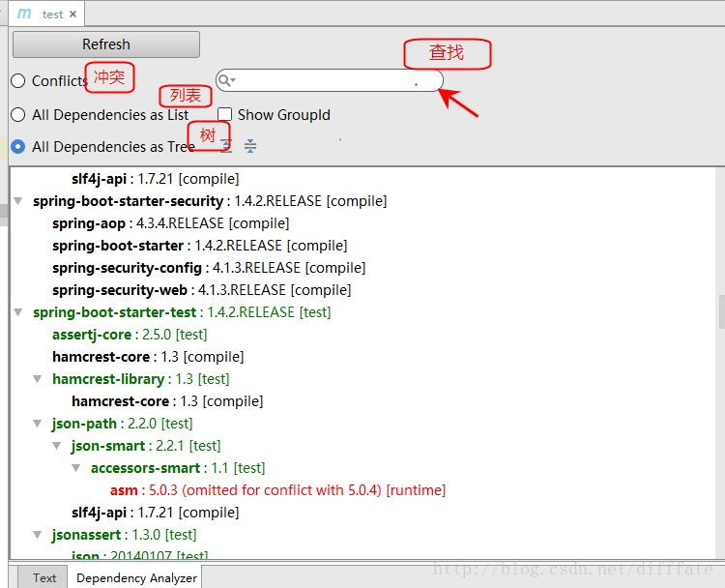Select the topmost slf4j-api row
725x588 pixels.
point(156,179)
